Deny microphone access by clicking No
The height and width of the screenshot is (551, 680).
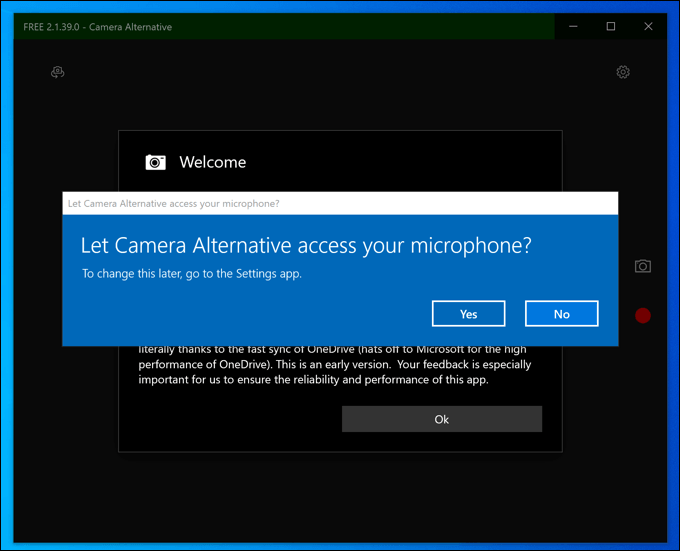pos(561,314)
